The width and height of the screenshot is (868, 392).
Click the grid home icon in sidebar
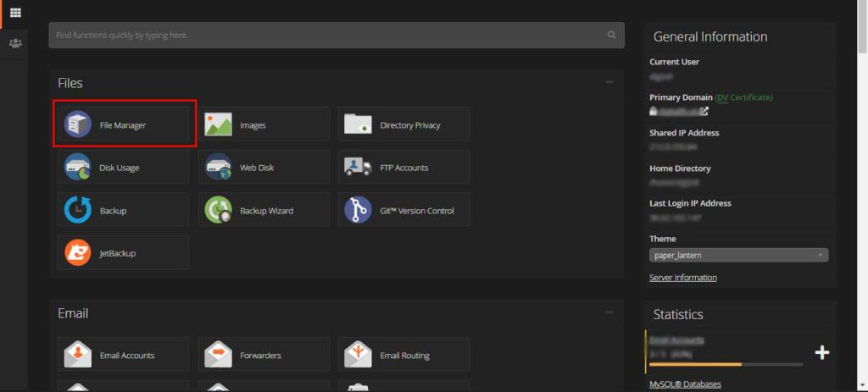pos(15,12)
